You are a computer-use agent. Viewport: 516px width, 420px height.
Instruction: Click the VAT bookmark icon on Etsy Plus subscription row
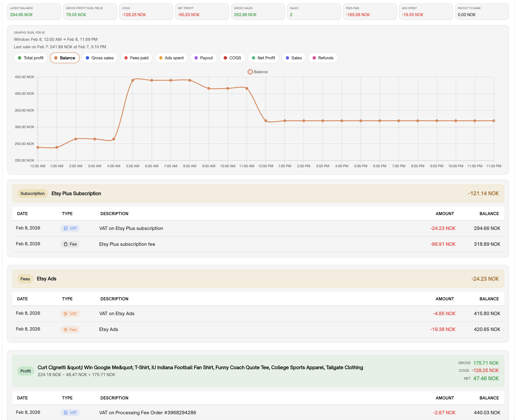click(65, 228)
